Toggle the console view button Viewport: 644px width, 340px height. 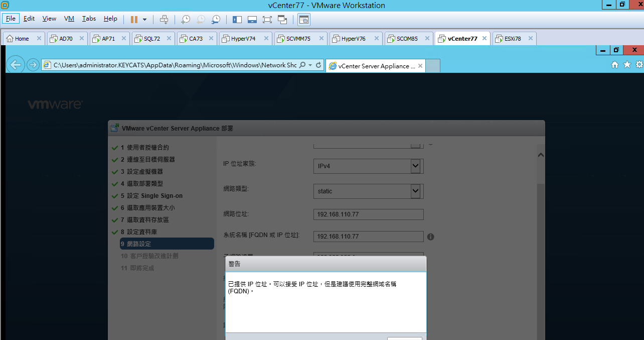(303, 19)
